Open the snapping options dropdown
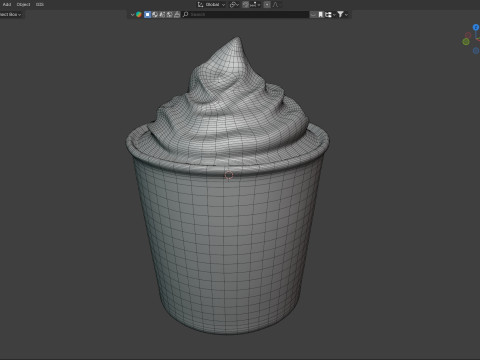Screen dimensions: 480x360 pyautogui.click(x=255, y=4)
